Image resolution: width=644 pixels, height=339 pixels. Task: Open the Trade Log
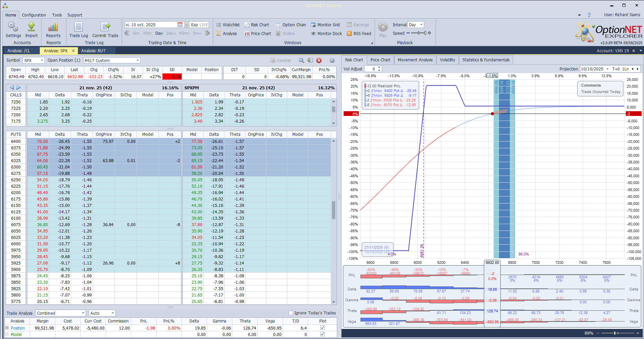point(79,27)
